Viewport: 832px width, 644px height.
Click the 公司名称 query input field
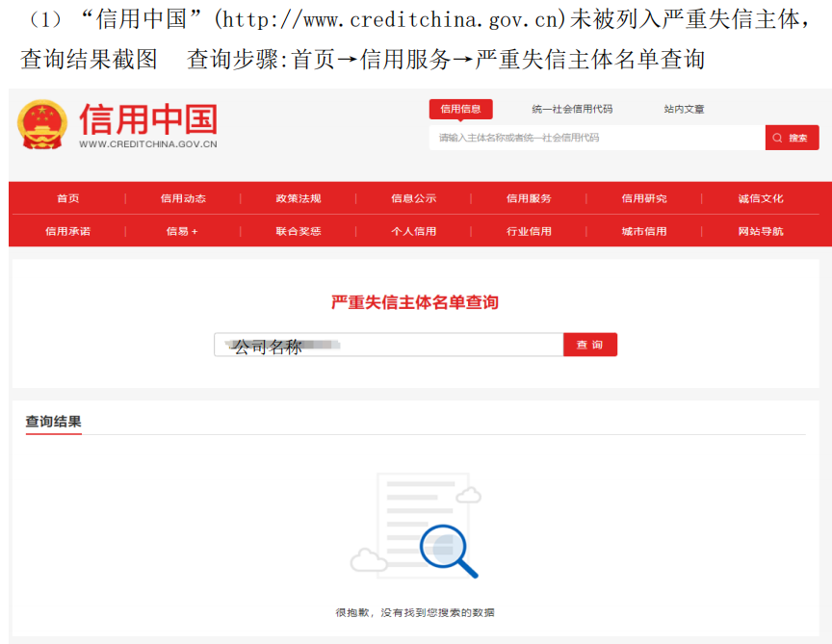tap(388, 345)
